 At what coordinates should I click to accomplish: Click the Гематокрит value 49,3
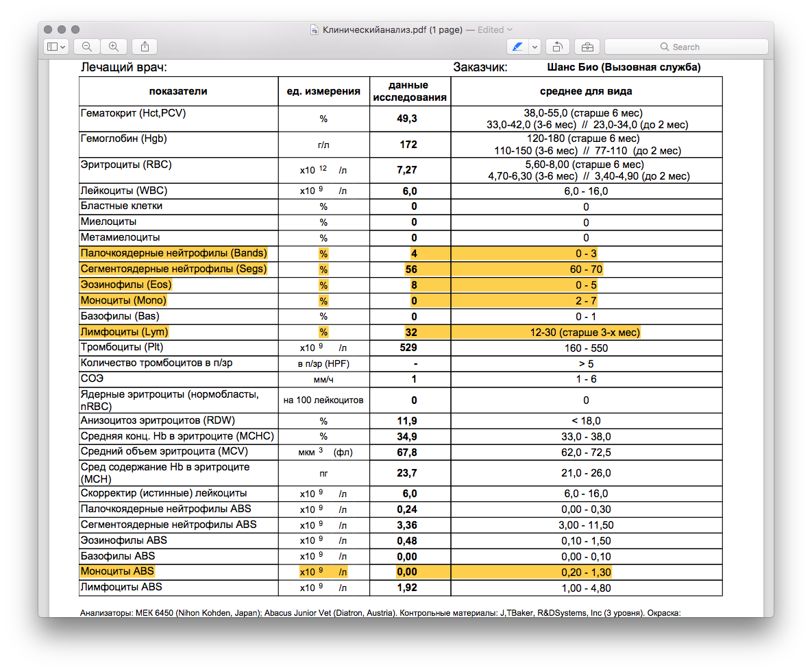tap(407, 119)
